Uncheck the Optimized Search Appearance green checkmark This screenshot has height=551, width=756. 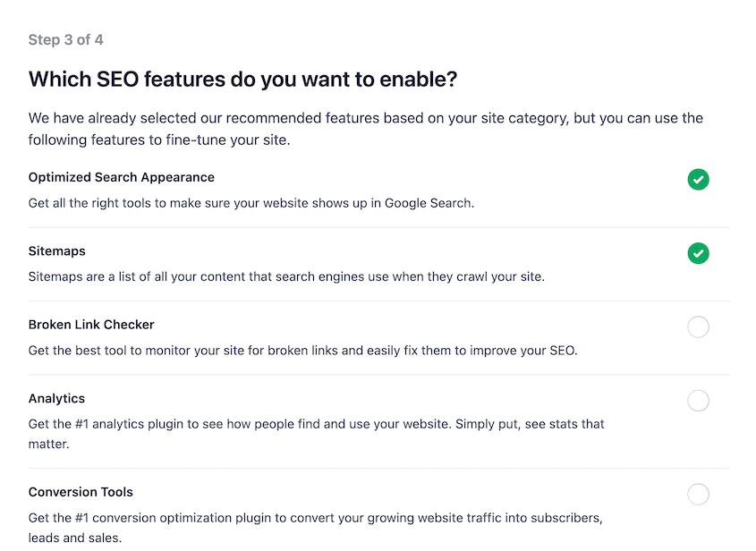(x=698, y=180)
